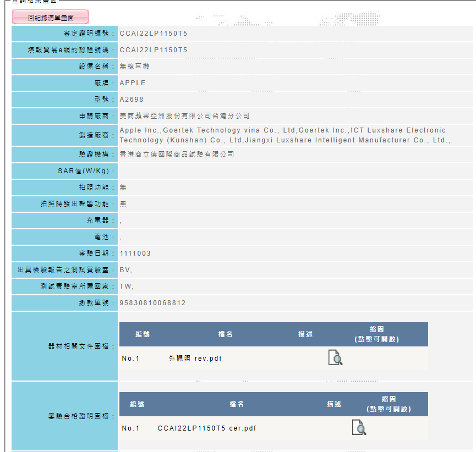Screen dimensions: 476x452
Task: Select certificate number CCAI22LP1150T5 in 審定證明編號 row
Action: (154, 34)
